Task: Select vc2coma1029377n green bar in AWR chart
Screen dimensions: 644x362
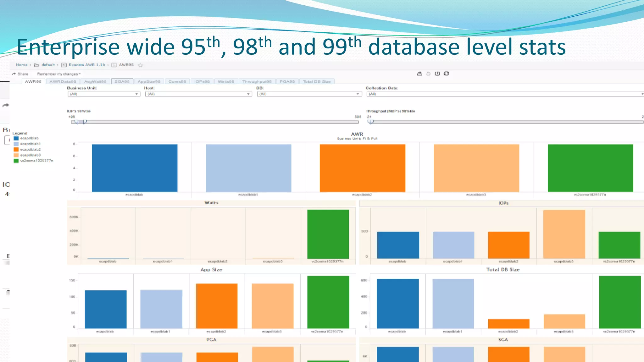Action: (x=590, y=168)
